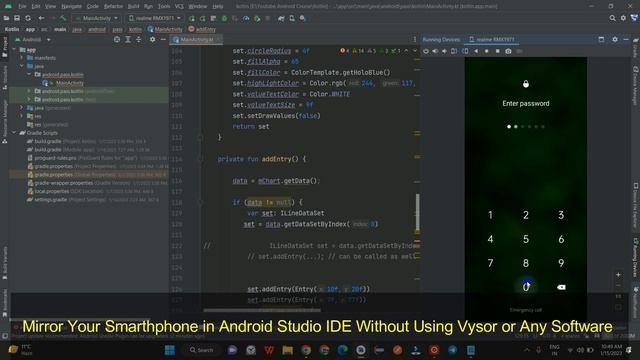The width and height of the screenshot is (640, 360).
Task: Click the Profiler gauge icon in toolbar
Action: pyautogui.click(x=246, y=18)
